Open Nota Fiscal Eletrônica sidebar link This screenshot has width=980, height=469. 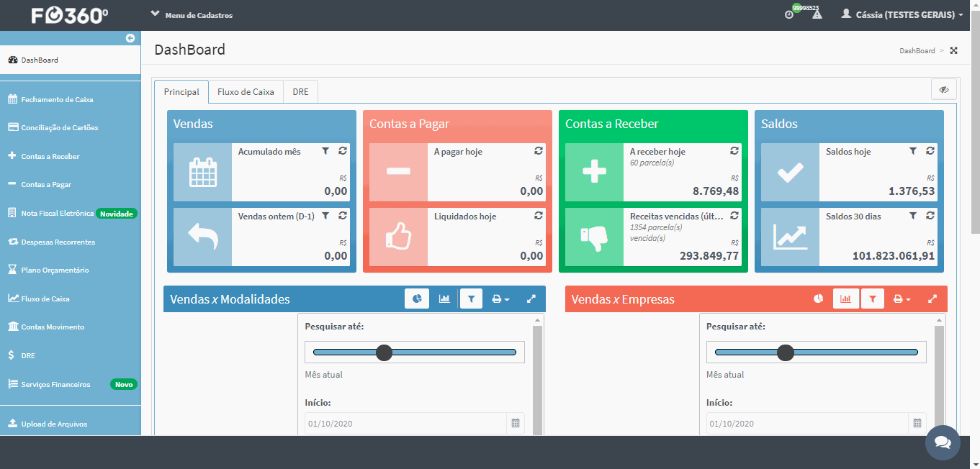pyautogui.click(x=58, y=213)
